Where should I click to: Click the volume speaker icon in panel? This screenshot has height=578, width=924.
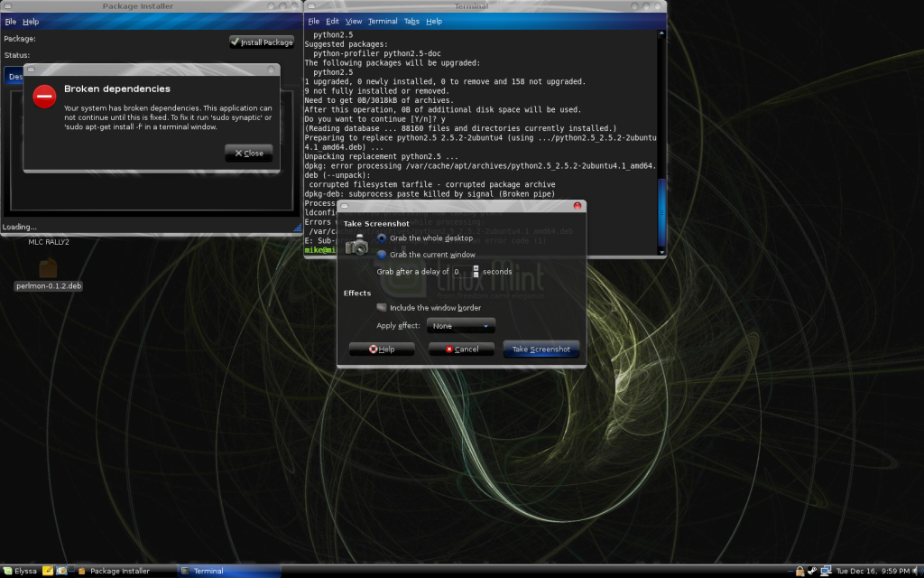coord(917,571)
